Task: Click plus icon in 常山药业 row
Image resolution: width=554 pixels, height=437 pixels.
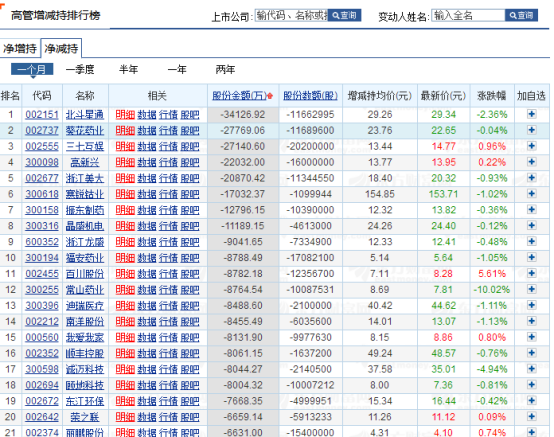Action: pos(531,289)
